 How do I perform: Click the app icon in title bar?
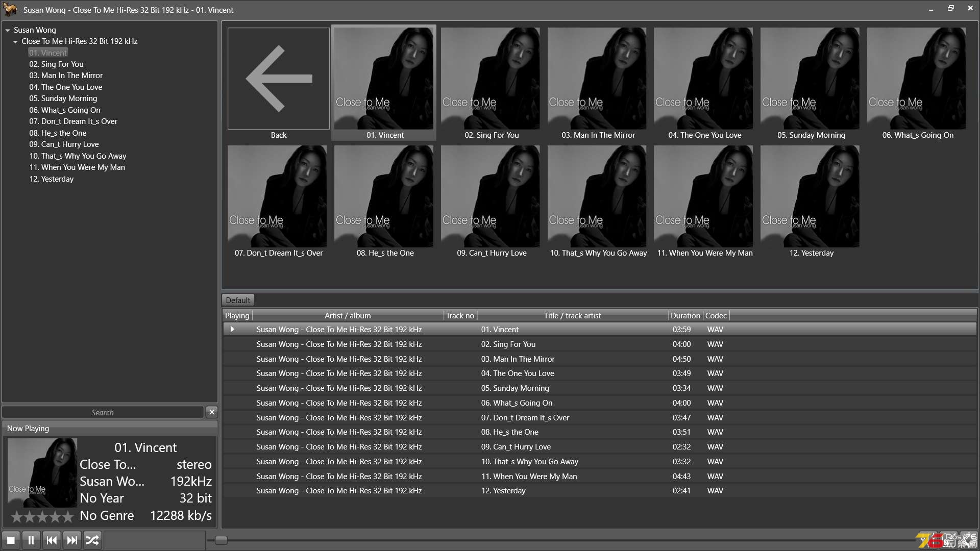click(x=10, y=10)
